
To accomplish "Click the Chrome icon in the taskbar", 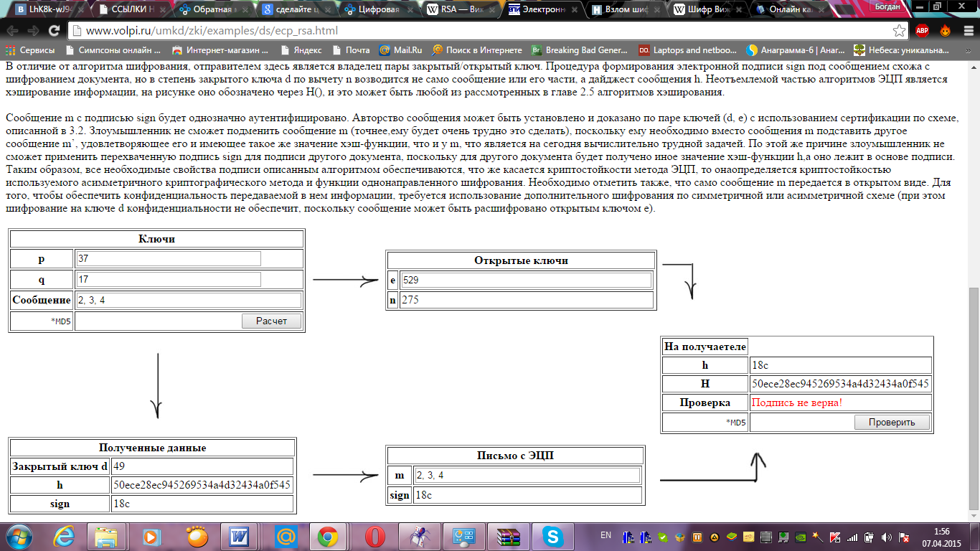I will [x=329, y=536].
